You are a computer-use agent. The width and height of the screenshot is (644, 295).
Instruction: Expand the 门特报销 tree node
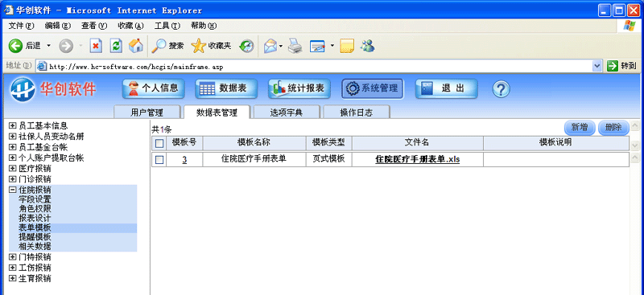click(x=12, y=257)
